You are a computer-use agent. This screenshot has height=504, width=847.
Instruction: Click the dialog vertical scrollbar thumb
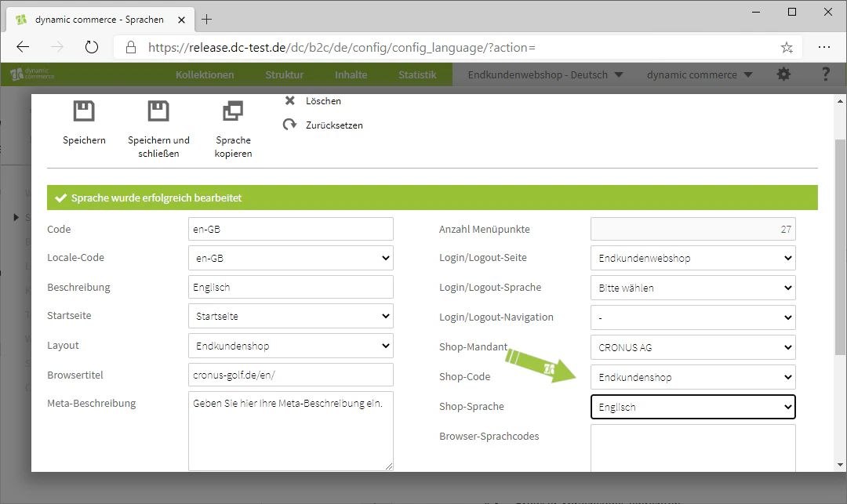(x=839, y=246)
